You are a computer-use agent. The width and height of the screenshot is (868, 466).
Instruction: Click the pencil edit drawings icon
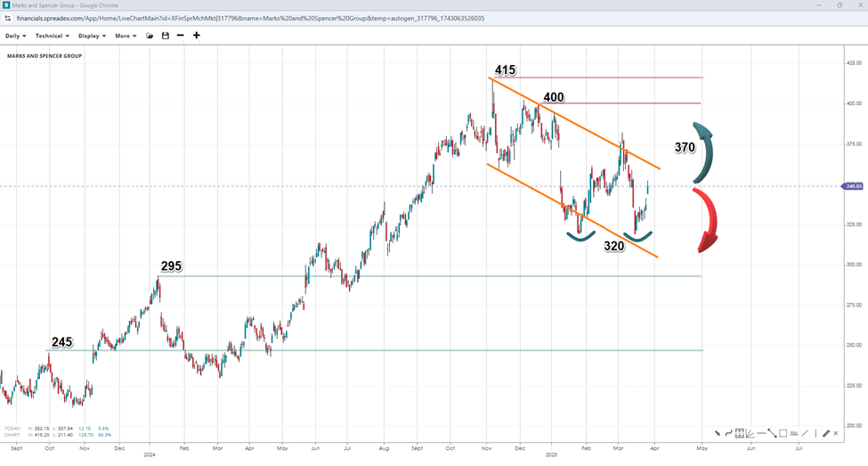pyautogui.click(x=825, y=433)
